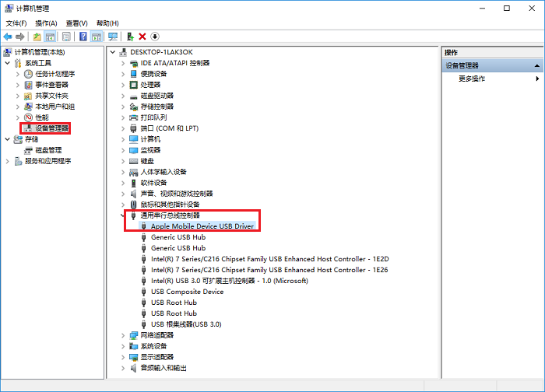The height and width of the screenshot is (392, 545).
Task: Click 更多操作 in the actions pane
Action: [472, 79]
